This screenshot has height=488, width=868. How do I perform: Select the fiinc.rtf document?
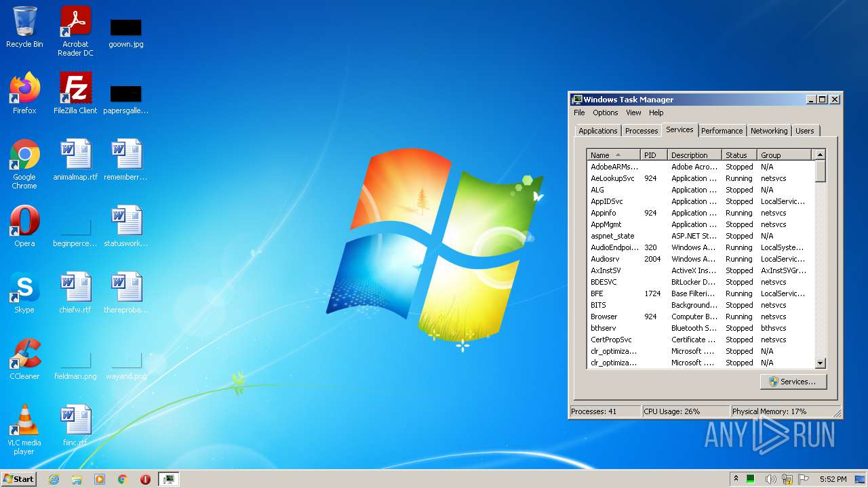pos(75,426)
